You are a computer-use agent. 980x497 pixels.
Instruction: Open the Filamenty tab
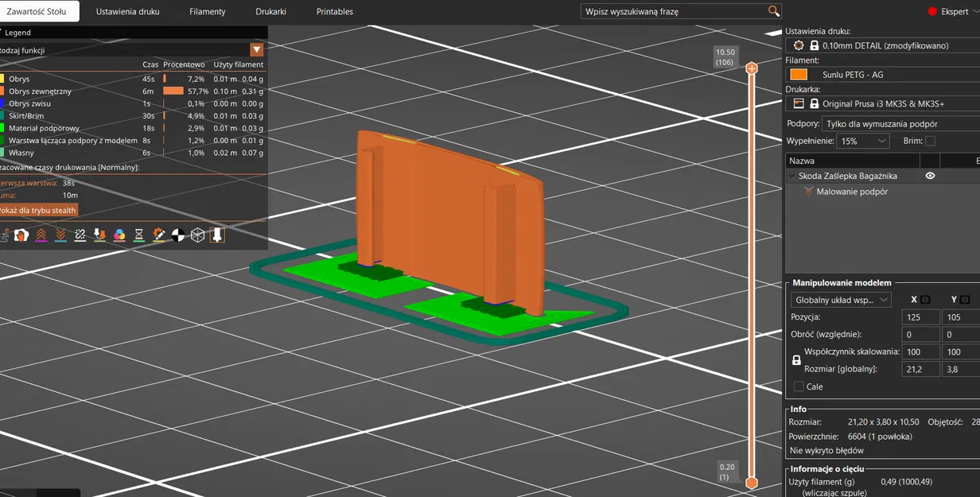click(208, 12)
